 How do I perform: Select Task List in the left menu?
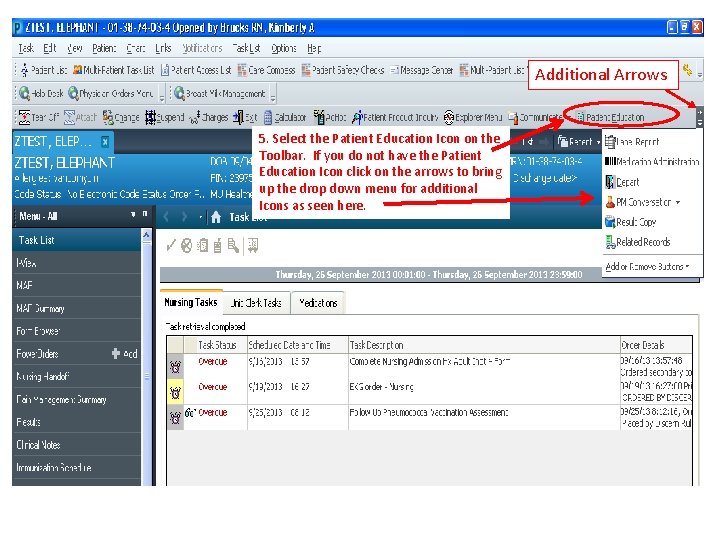point(76,240)
